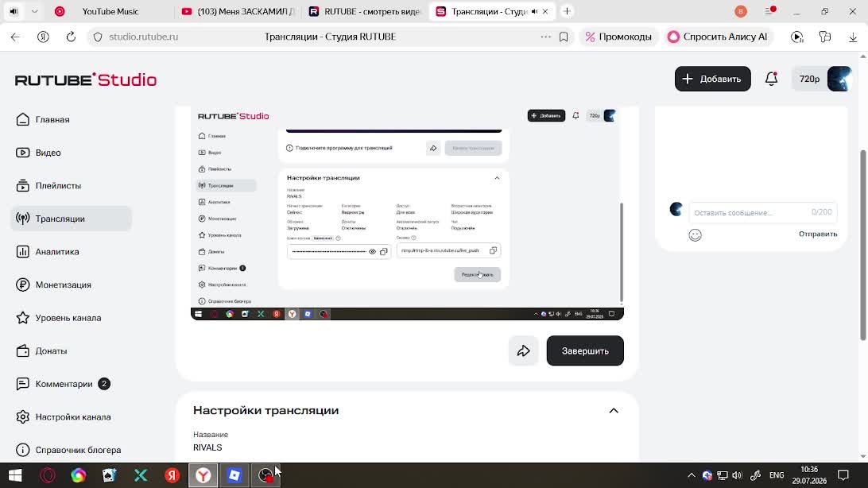
Task: Show hidden system tray icons
Action: click(x=692, y=475)
